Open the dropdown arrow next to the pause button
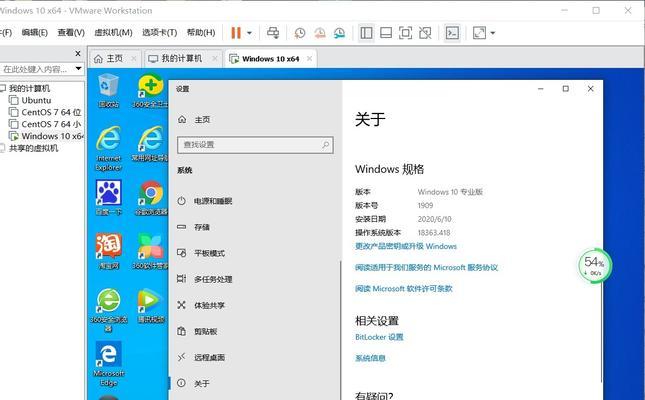This screenshot has width=645, height=400. 249,33
